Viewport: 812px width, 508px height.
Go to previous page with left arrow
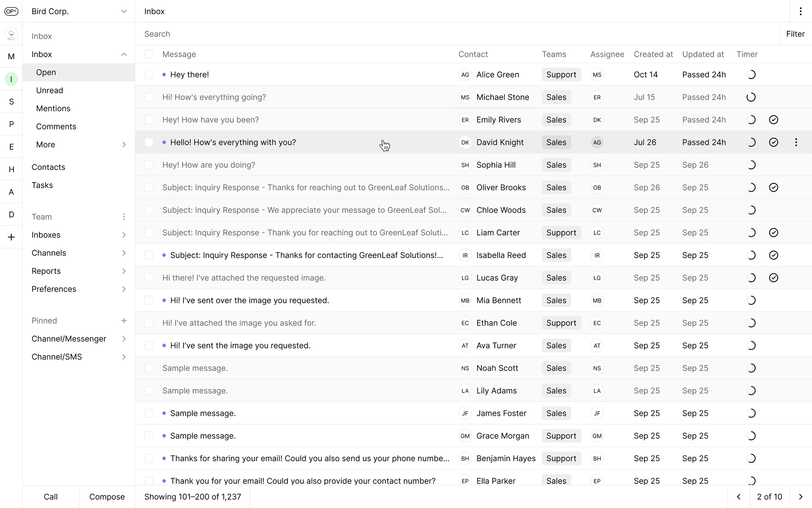click(739, 497)
